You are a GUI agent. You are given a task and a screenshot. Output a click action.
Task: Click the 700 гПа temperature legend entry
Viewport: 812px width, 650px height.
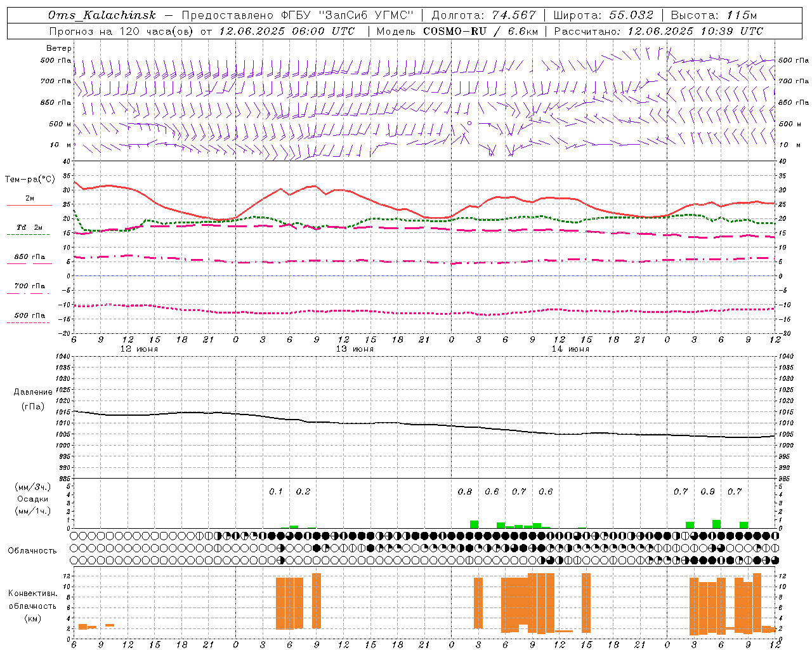[x=29, y=286]
